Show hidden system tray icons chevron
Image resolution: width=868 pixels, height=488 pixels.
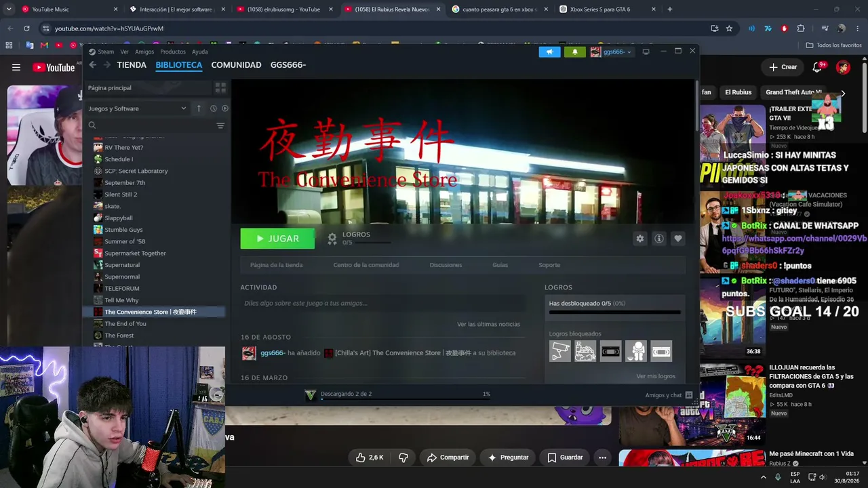click(x=764, y=477)
